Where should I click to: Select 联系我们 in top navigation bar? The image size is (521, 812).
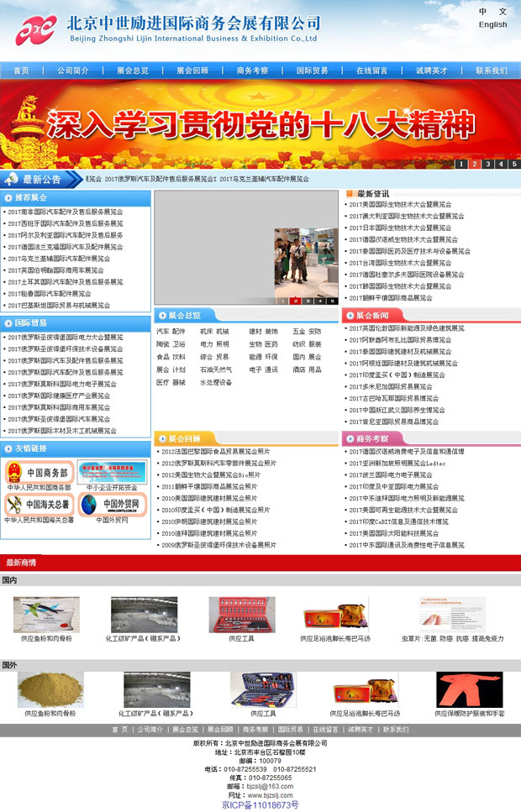[x=491, y=71]
